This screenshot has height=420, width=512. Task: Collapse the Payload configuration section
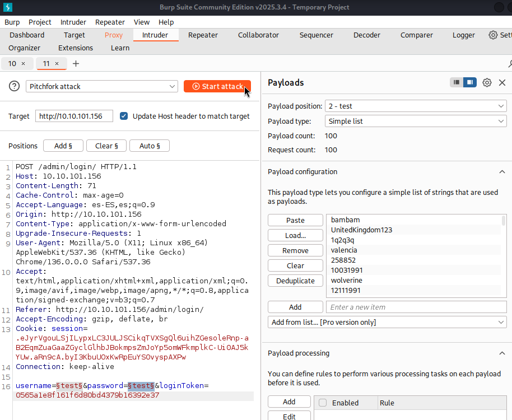point(502,172)
